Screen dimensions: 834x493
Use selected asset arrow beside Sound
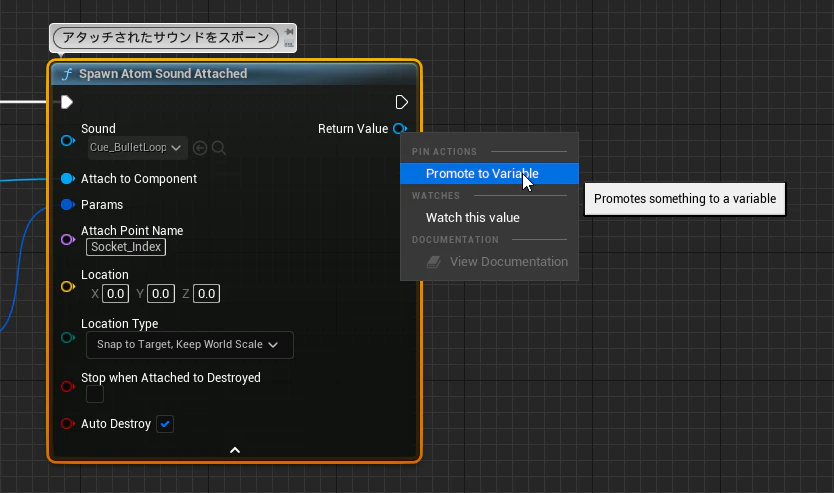[200, 148]
